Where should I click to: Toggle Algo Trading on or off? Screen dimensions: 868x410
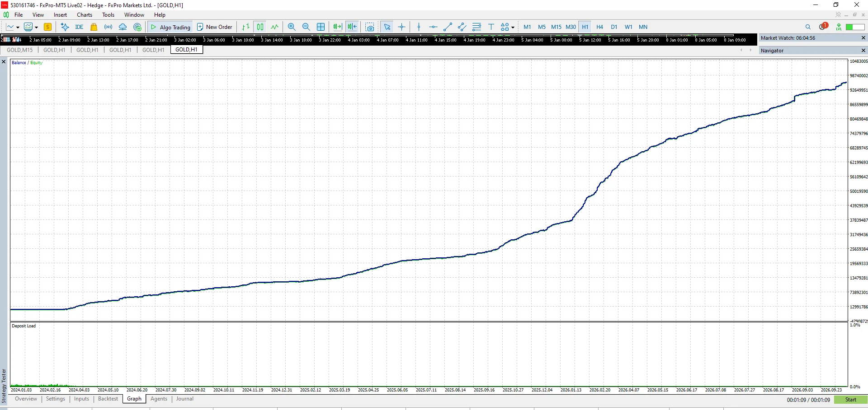tap(170, 27)
